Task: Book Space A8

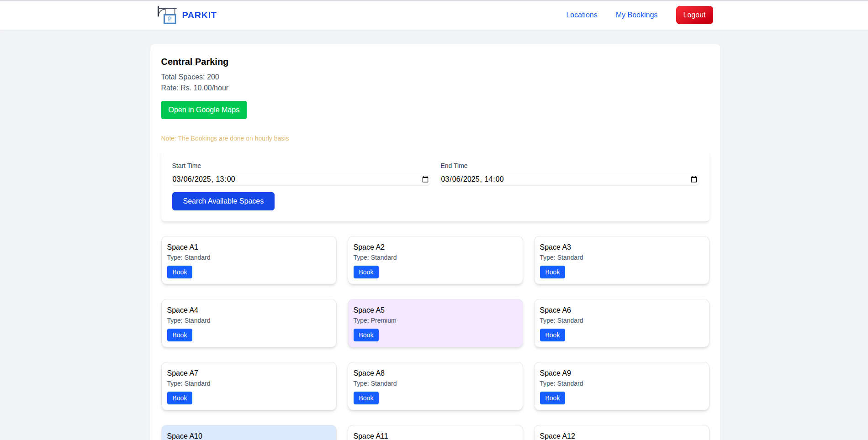Action: pos(366,398)
